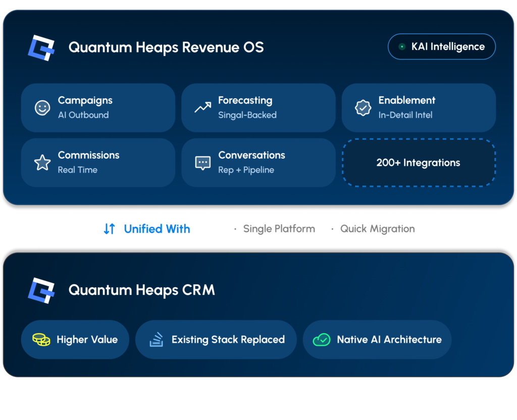
Task: Open the Enablement In-Detail Intel card
Action: 419,108
